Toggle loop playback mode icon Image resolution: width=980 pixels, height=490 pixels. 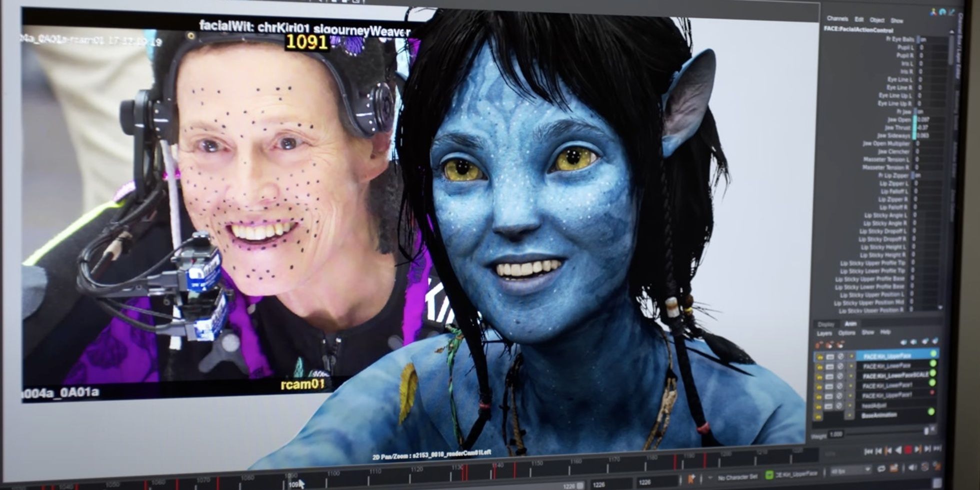click(881, 469)
